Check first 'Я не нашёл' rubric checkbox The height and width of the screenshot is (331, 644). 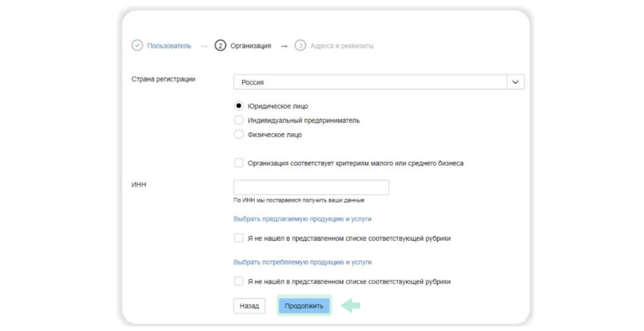[239, 238]
